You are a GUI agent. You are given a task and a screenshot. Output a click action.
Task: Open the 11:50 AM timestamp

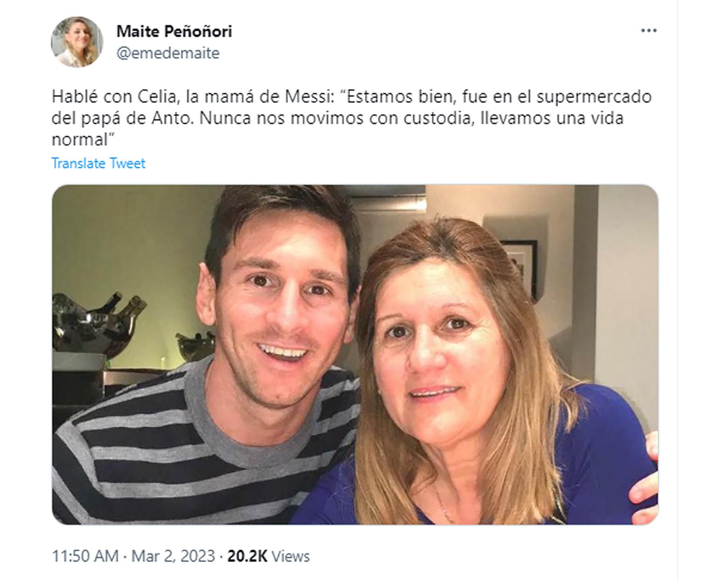(85, 556)
